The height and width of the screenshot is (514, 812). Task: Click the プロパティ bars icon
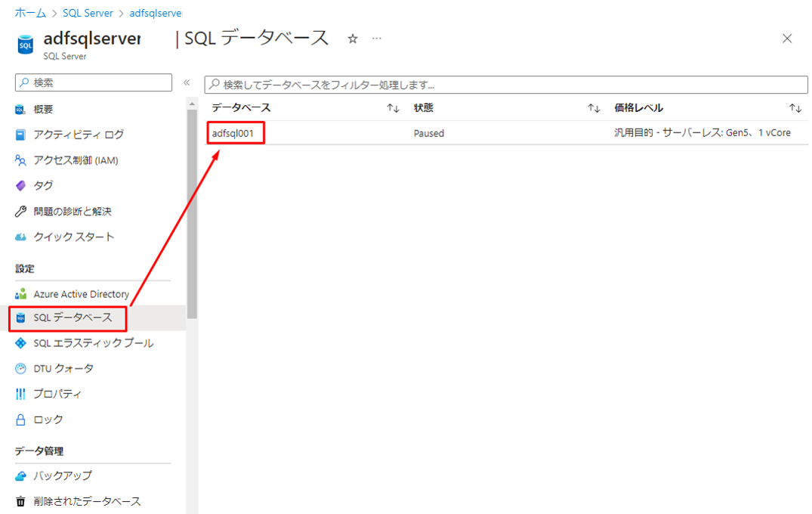tap(20, 394)
